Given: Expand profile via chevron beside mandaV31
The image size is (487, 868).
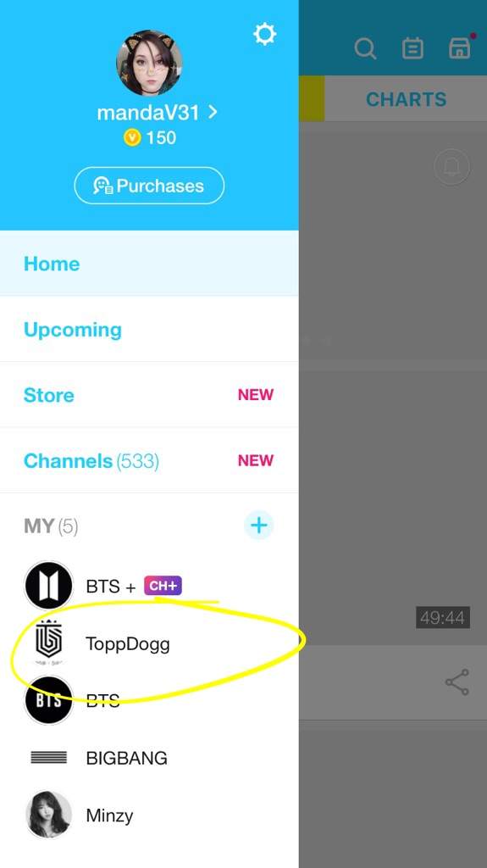Looking at the screenshot, I should pyautogui.click(x=213, y=113).
